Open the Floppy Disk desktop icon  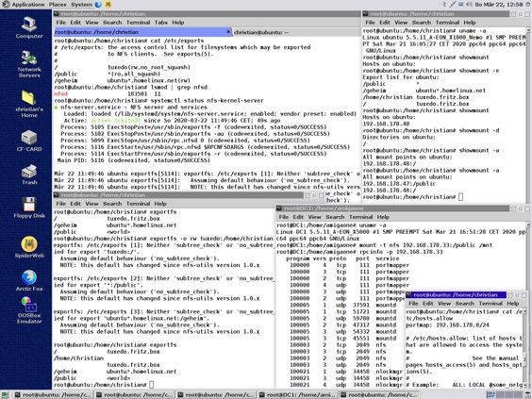29,208
